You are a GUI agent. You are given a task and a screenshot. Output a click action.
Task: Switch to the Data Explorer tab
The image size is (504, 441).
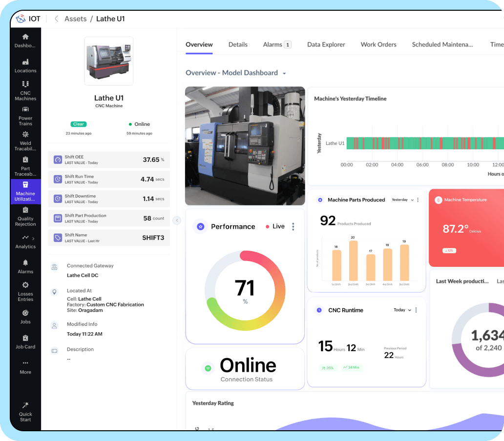[x=326, y=44]
